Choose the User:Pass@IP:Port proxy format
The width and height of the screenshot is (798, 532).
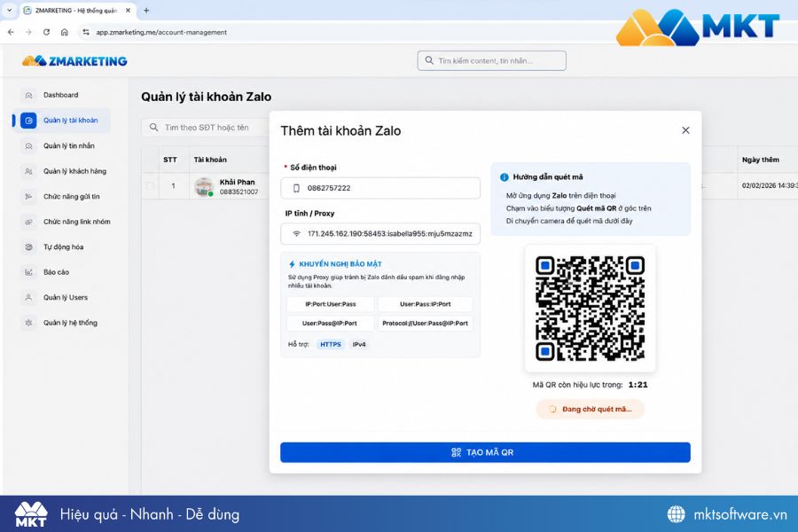click(x=331, y=324)
